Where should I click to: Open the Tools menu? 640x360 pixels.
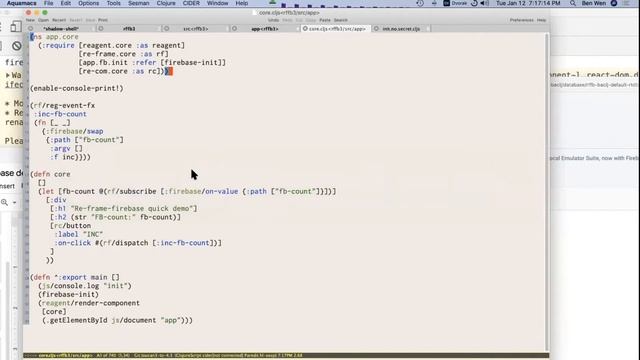click(113, 3)
